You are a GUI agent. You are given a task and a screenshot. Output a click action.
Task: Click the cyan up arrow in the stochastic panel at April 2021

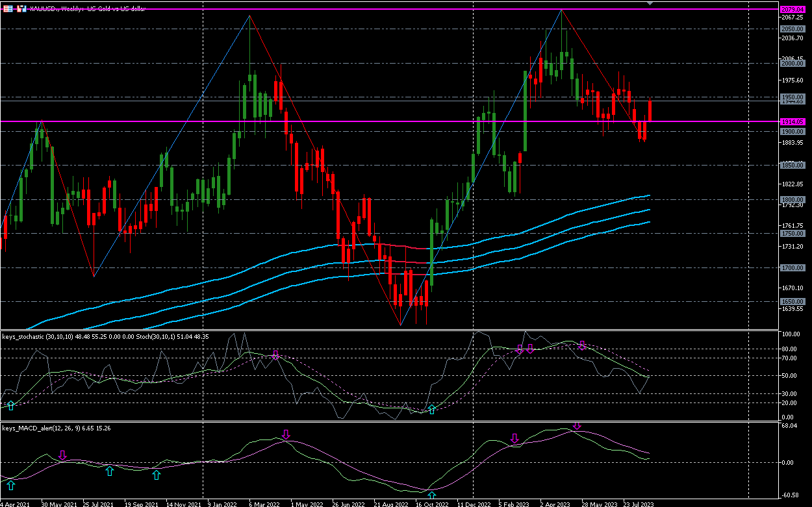(x=10, y=405)
